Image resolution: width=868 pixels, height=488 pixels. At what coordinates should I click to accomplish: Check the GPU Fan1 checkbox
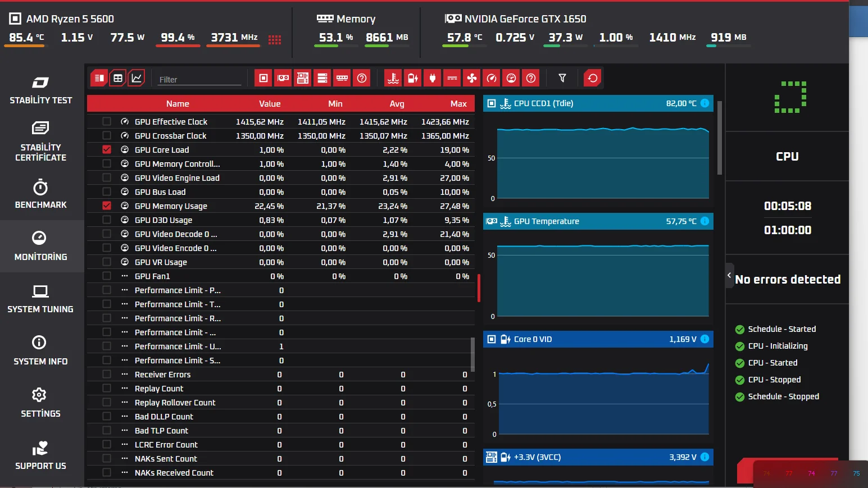click(107, 276)
